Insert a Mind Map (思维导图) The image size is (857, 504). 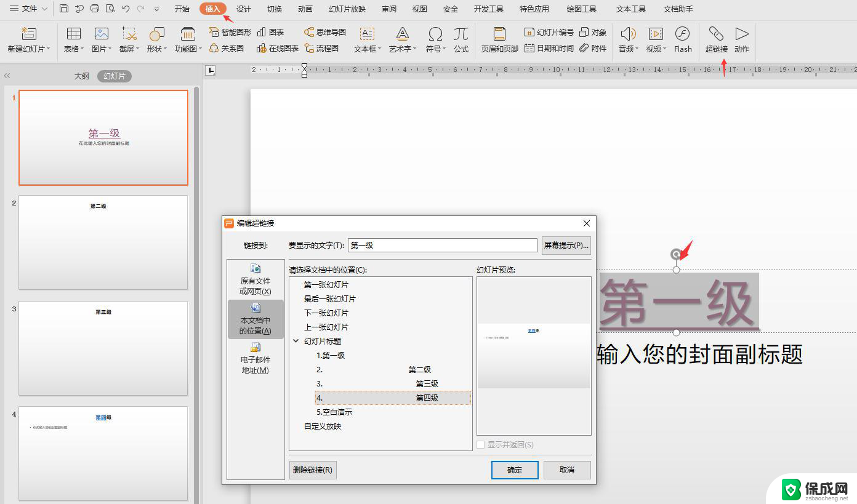pyautogui.click(x=325, y=32)
